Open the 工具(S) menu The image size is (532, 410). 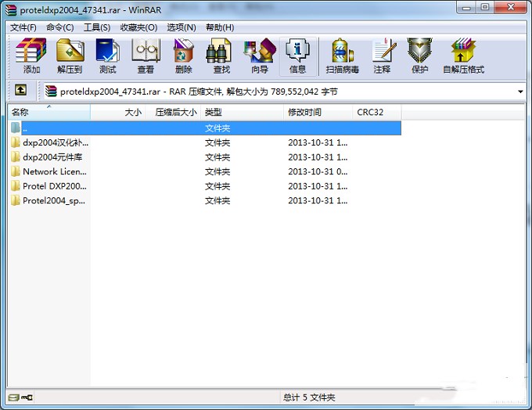pos(97,27)
